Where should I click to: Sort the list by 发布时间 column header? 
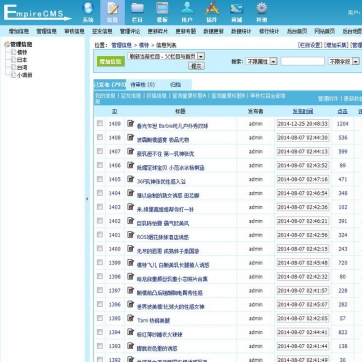pyautogui.click(x=303, y=111)
